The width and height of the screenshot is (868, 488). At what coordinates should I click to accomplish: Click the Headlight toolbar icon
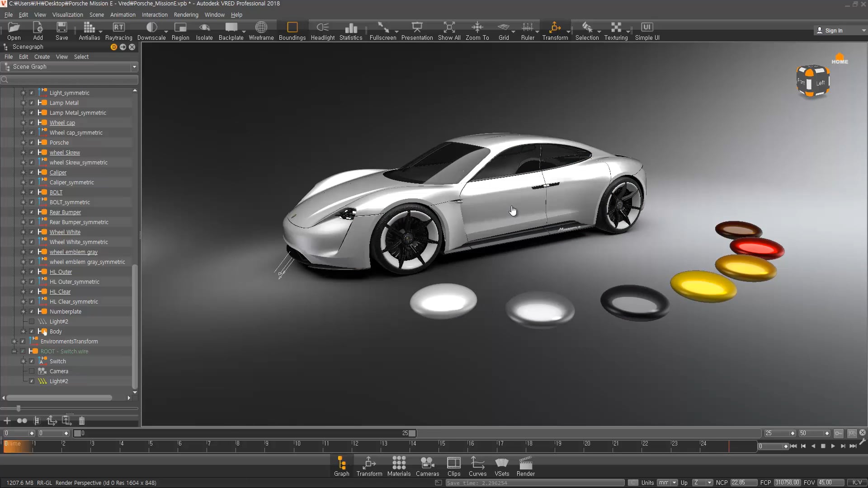coord(322,31)
